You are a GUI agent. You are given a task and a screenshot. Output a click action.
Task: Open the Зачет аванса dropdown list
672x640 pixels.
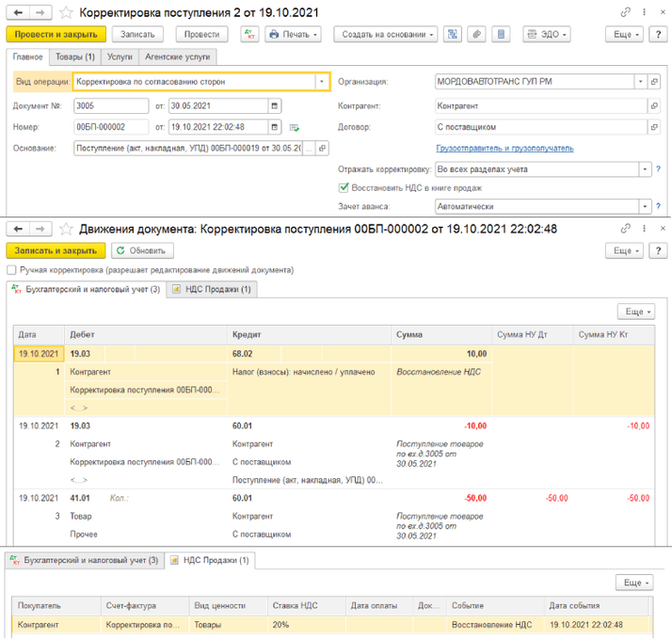(644, 206)
